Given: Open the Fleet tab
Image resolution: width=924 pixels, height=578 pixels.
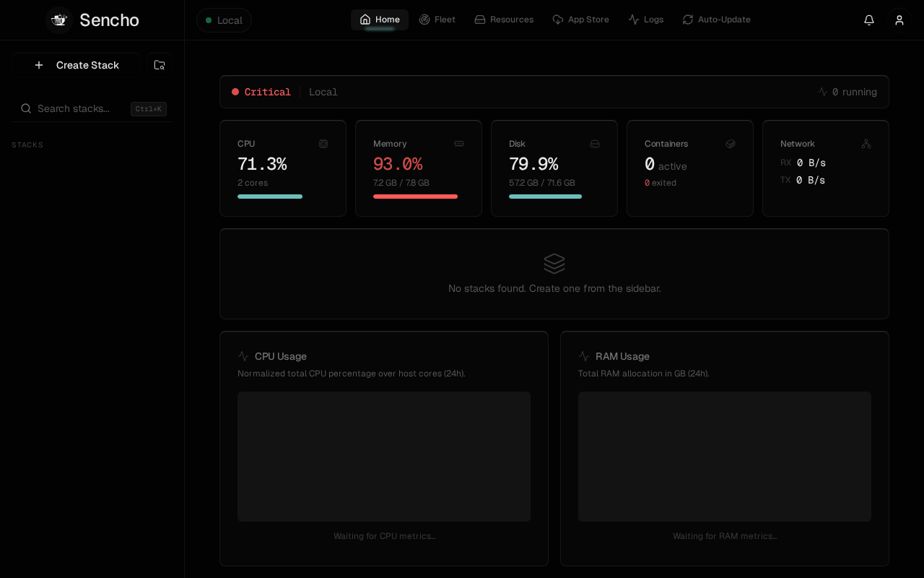Looking at the screenshot, I should [x=437, y=20].
